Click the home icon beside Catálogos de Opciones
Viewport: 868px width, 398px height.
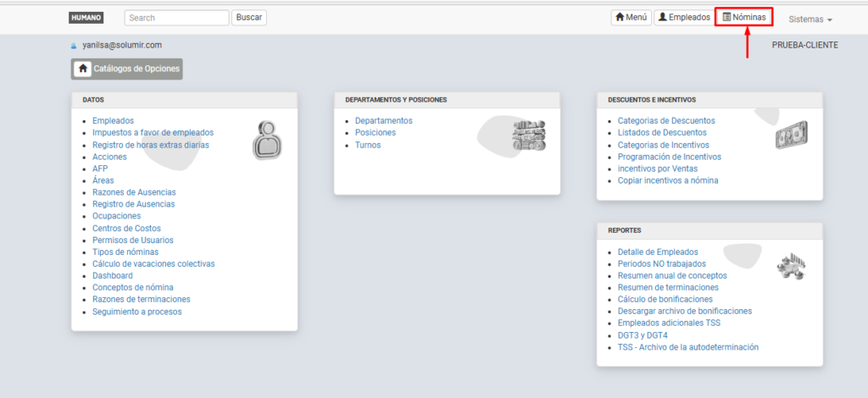point(82,69)
